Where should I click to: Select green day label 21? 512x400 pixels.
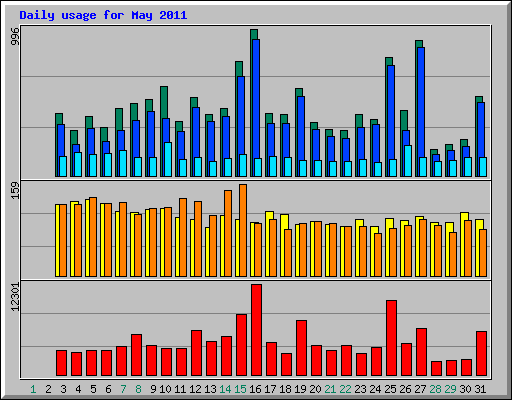click(330, 389)
